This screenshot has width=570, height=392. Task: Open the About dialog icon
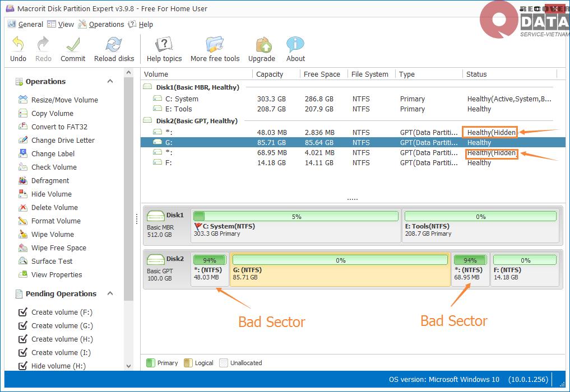tap(295, 44)
